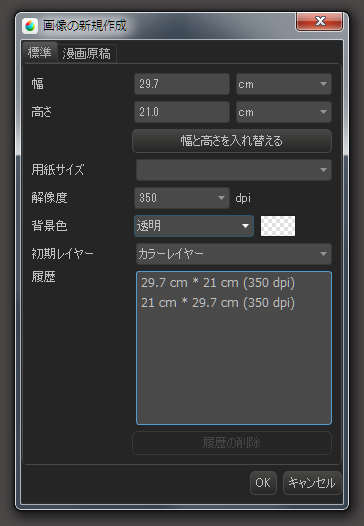Switch to the 漫画原稿 tab
This screenshot has height=526, width=364.
click(x=87, y=54)
